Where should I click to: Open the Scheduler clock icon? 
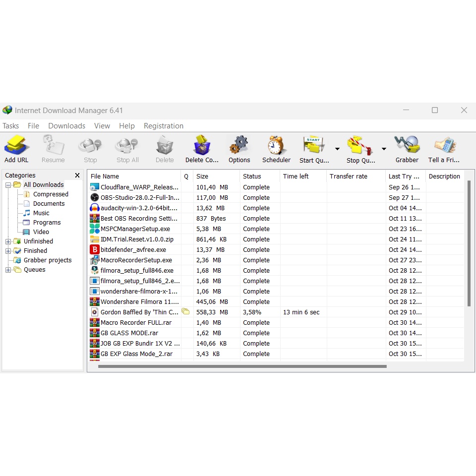click(276, 145)
